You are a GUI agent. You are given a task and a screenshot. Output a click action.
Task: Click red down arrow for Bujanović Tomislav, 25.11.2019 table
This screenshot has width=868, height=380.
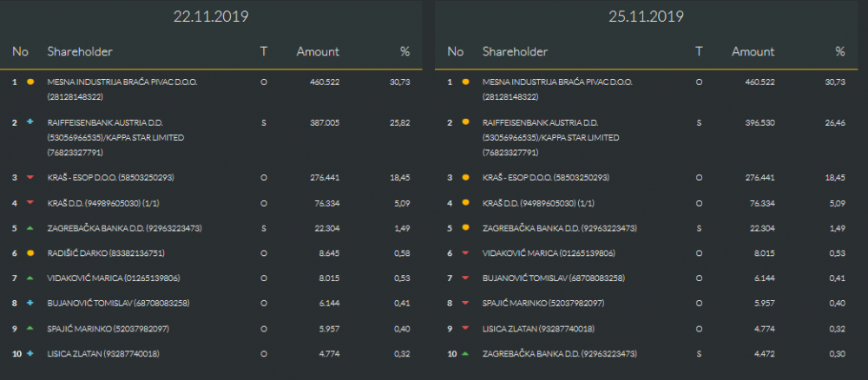pos(465,278)
